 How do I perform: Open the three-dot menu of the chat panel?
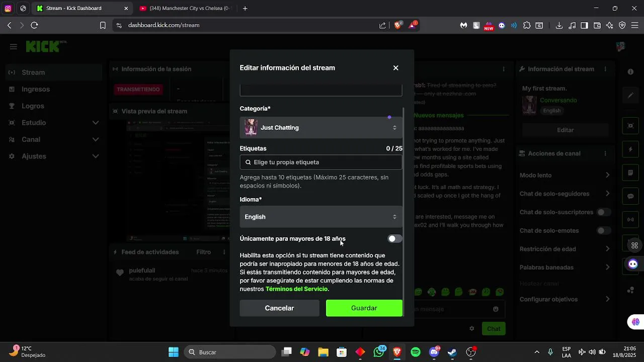tap(504, 69)
